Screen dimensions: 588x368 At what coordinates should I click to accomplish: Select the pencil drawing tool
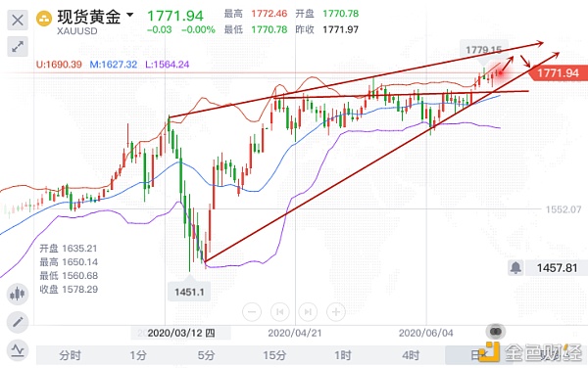(x=18, y=322)
